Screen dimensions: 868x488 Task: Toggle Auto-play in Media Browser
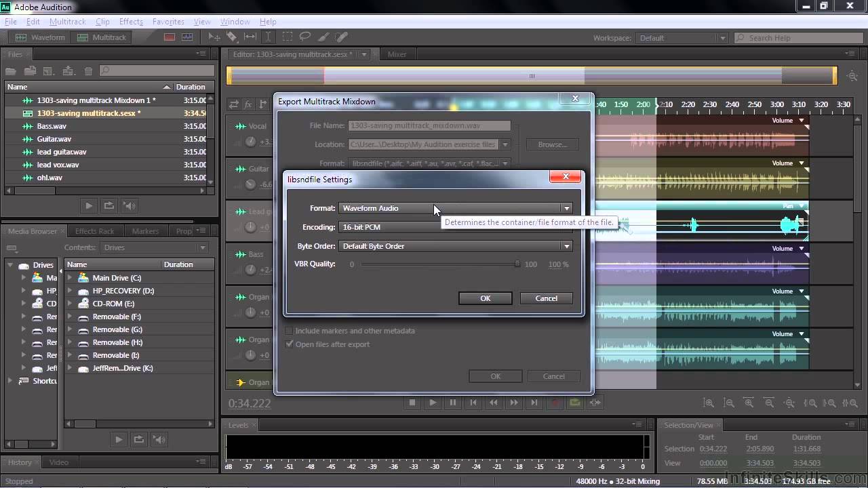click(x=159, y=439)
